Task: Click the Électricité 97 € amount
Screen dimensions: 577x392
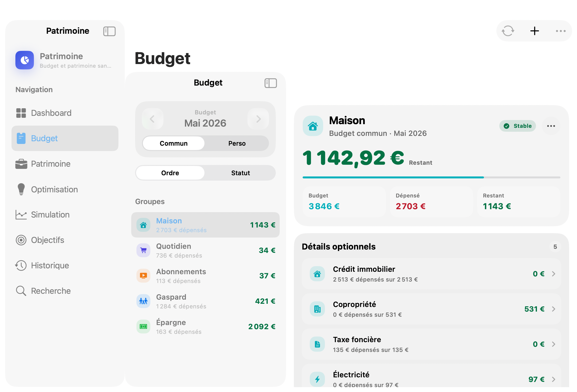Action: coord(536,379)
